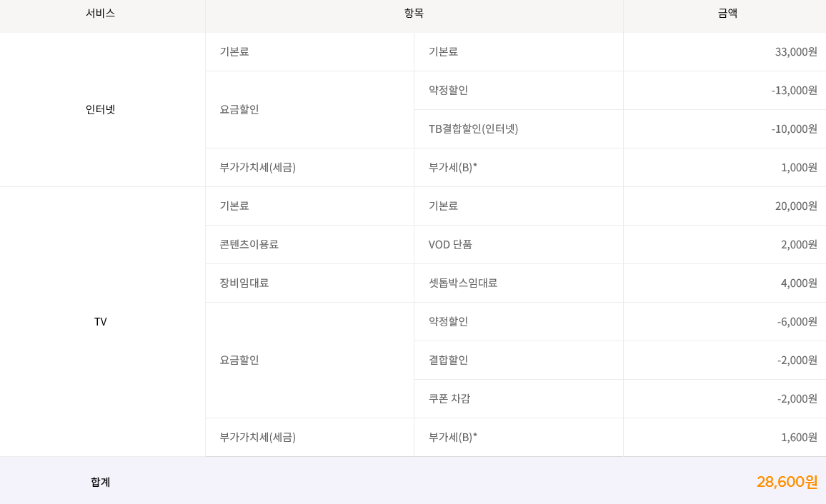Select the 셋톱박스임대료 item
This screenshot has height=504, width=826.
pos(462,283)
